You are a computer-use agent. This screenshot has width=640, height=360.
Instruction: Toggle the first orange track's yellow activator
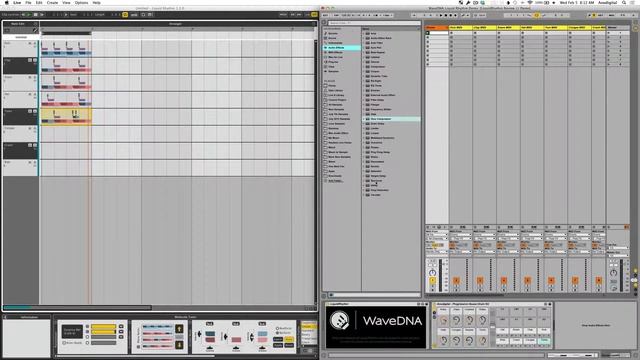click(x=433, y=280)
